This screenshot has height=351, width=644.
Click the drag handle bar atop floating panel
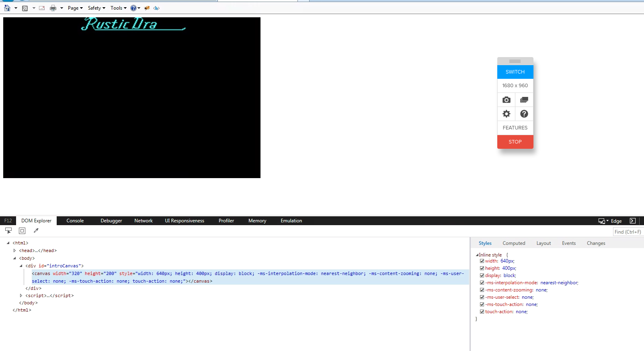point(515,61)
